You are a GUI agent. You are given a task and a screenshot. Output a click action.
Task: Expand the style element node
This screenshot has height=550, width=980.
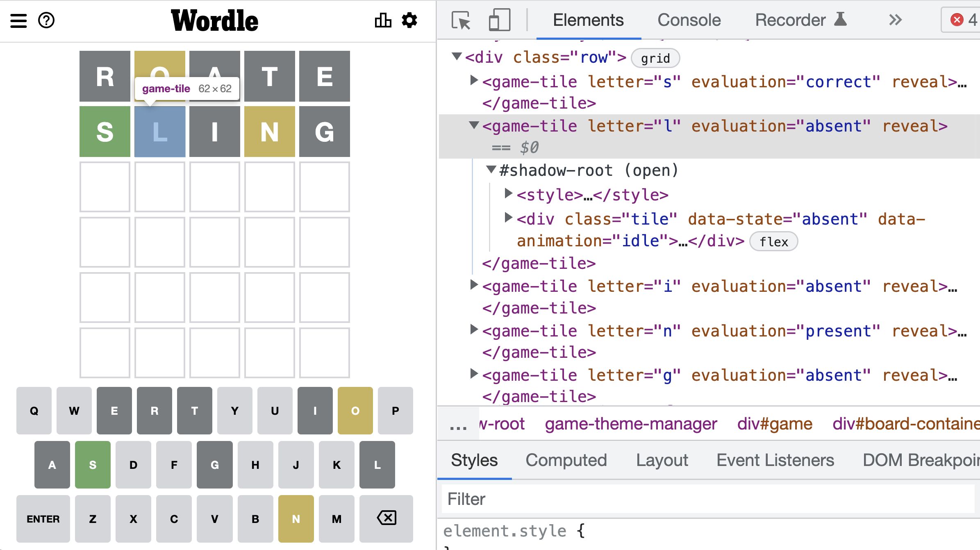pyautogui.click(x=508, y=193)
